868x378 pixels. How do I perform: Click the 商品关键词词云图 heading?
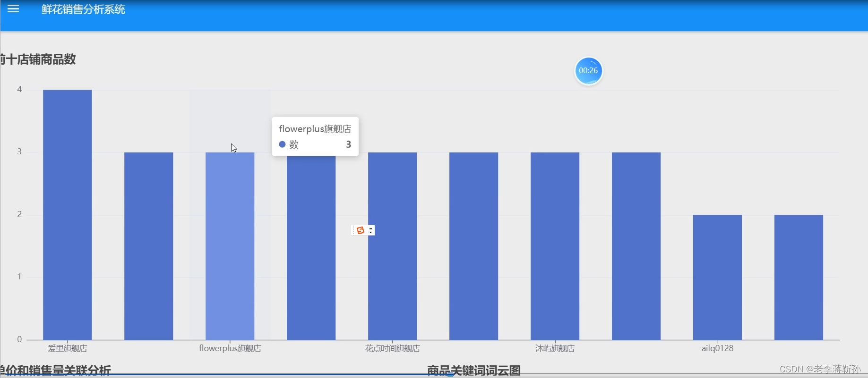[474, 370]
